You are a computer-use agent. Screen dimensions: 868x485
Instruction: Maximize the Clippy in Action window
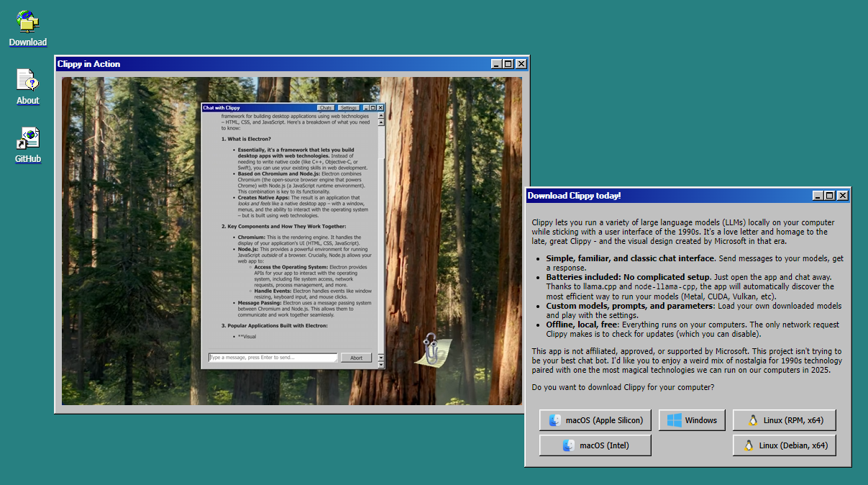[x=508, y=64]
